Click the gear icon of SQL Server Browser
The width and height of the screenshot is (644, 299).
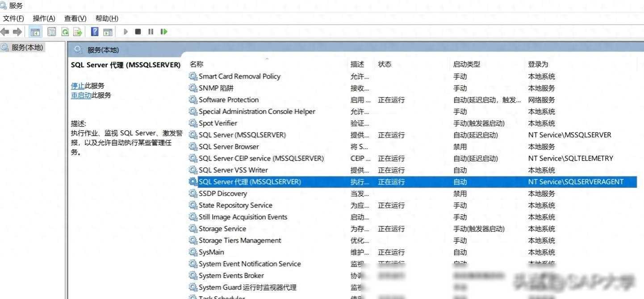click(193, 146)
